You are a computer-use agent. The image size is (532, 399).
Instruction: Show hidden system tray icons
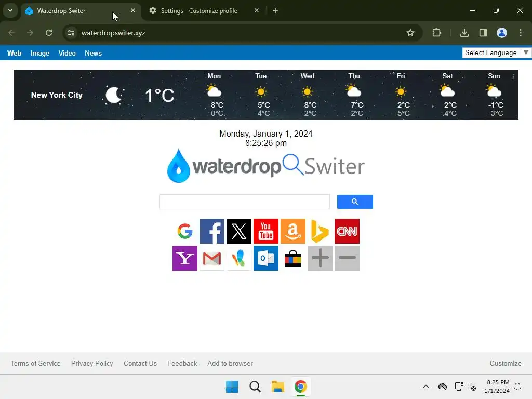[x=426, y=387]
